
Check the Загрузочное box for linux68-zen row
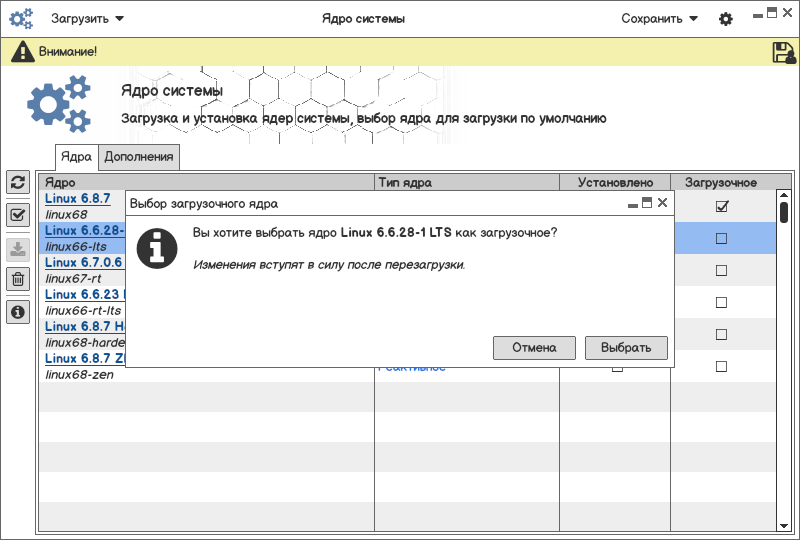[x=721, y=367]
